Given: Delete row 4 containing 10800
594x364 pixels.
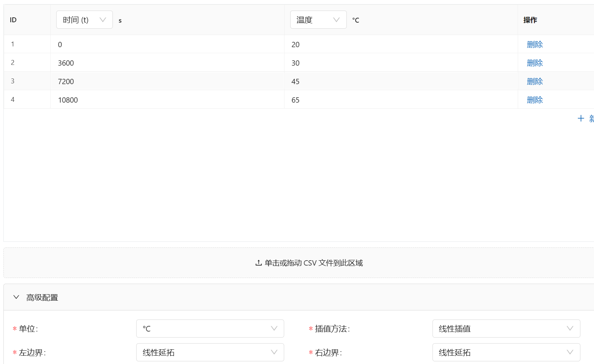Looking at the screenshot, I should pyautogui.click(x=535, y=100).
